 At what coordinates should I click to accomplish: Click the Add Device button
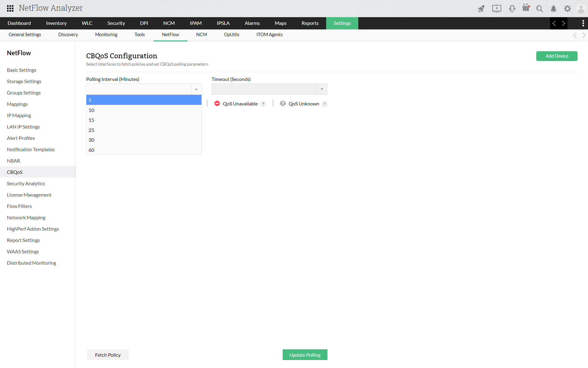point(557,56)
